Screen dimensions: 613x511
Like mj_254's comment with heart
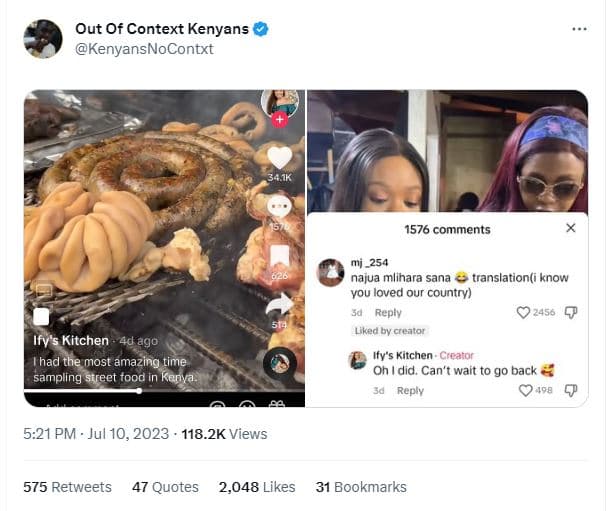522,313
